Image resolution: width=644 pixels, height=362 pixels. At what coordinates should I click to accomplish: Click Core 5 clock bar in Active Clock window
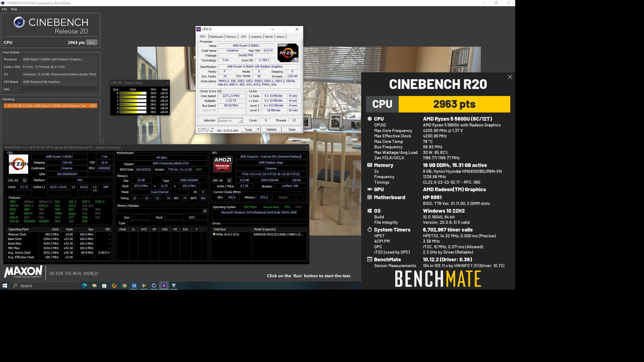[133, 112]
